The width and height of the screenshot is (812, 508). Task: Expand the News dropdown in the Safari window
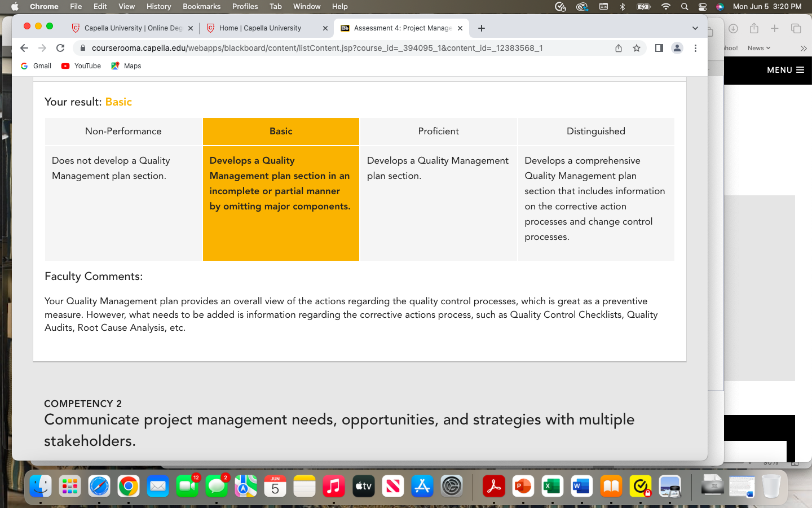pyautogui.click(x=759, y=48)
